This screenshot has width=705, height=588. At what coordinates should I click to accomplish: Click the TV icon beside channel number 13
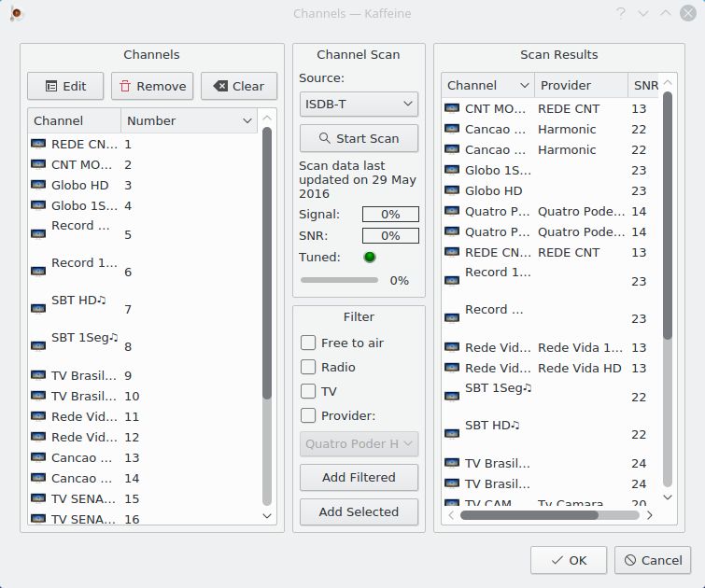click(x=38, y=457)
